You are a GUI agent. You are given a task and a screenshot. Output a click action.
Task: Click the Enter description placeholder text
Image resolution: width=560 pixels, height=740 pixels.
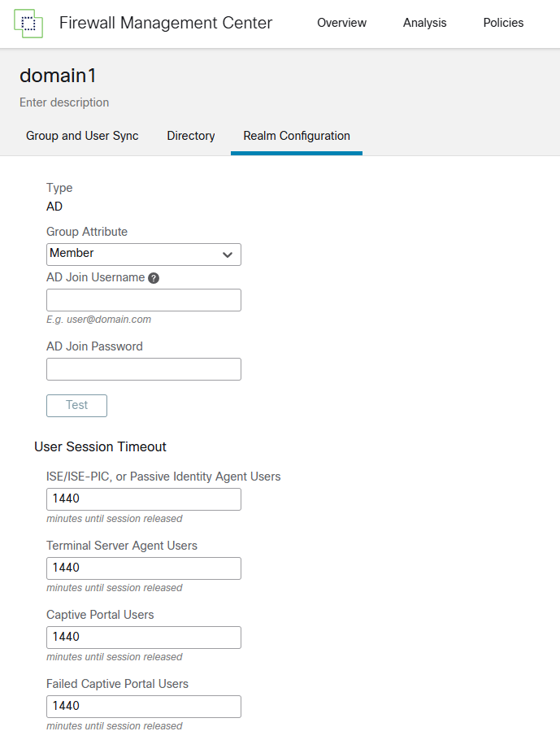[64, 102]
